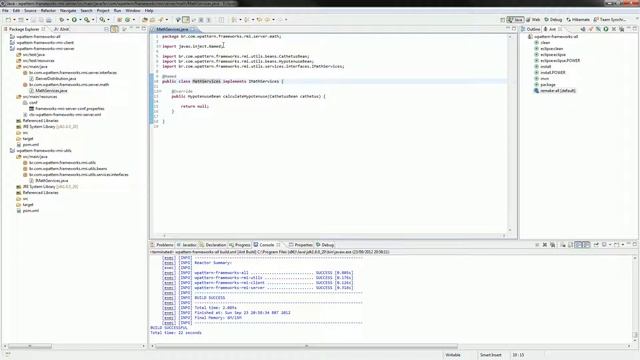Remove selected buildfile in Ant view
This screenshot has height=360, width=640.
(x=613, y=29)
